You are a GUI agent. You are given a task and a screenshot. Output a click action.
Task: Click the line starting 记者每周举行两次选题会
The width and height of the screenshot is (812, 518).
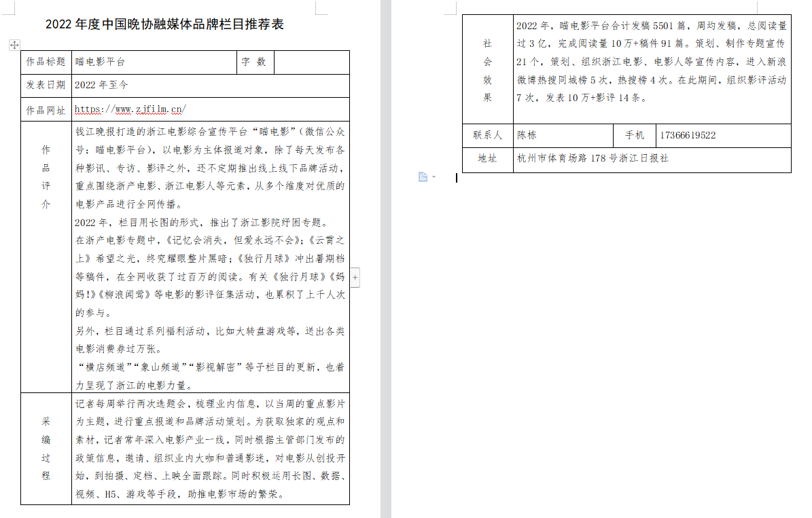pos(210,404)
